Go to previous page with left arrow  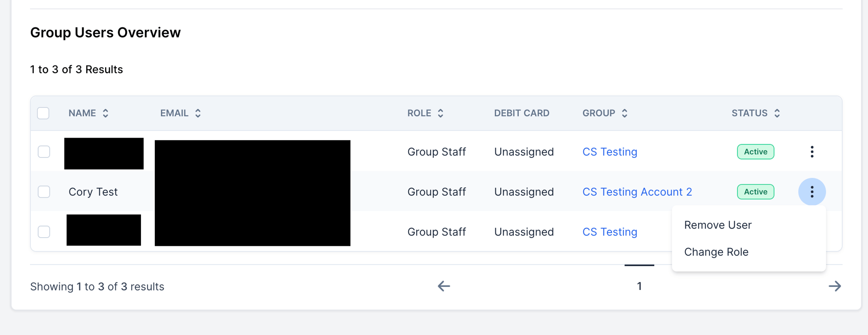(x=444, y=286)
